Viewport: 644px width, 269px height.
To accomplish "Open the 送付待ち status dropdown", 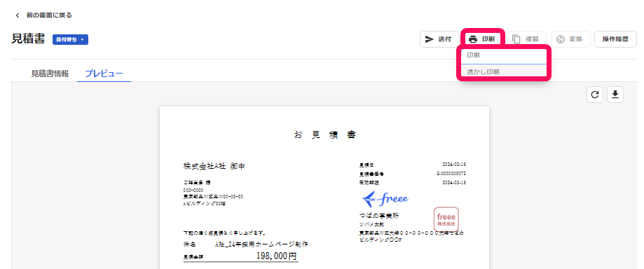I will [x=70, y=39].
